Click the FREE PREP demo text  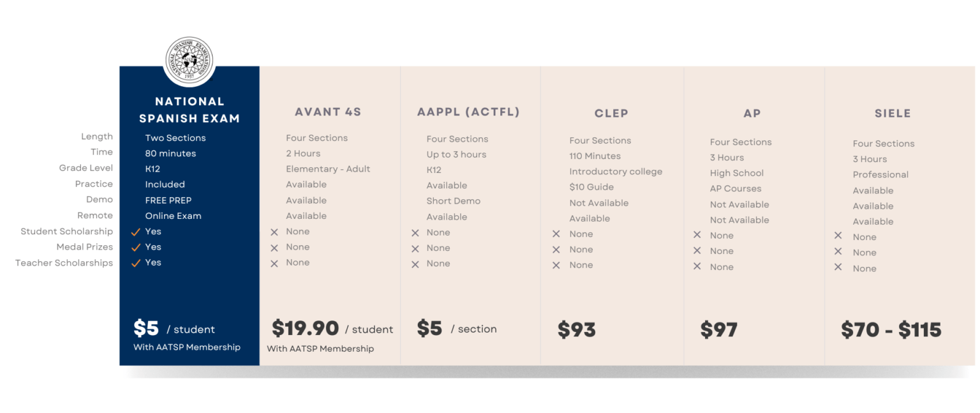coord(168,200)
